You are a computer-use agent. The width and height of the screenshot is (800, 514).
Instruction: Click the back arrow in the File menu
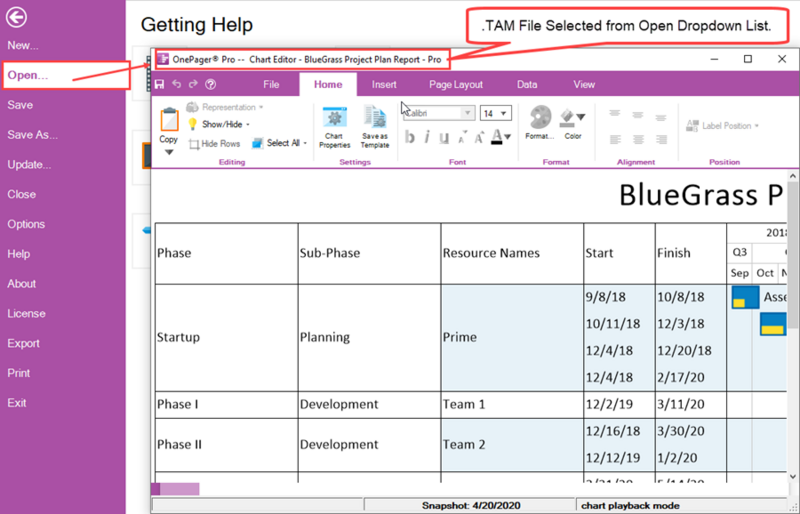click(16, 17)
